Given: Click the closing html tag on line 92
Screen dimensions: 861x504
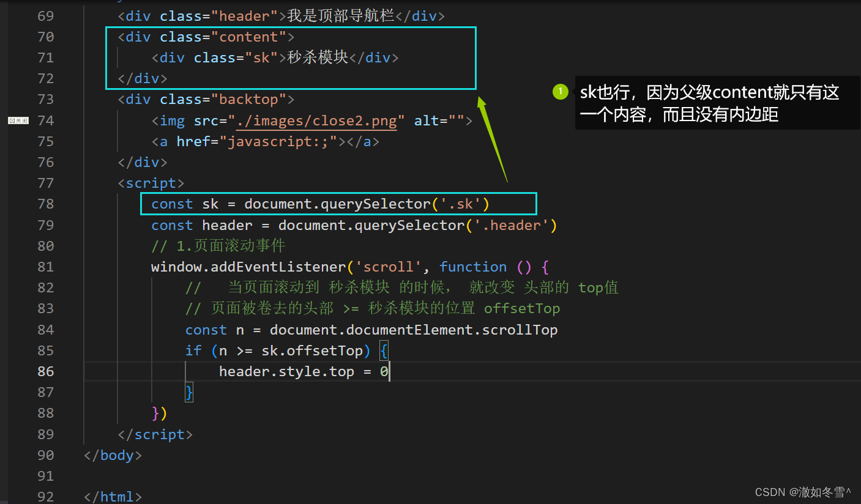Looking at the screenshot, I should pos(113,496).
